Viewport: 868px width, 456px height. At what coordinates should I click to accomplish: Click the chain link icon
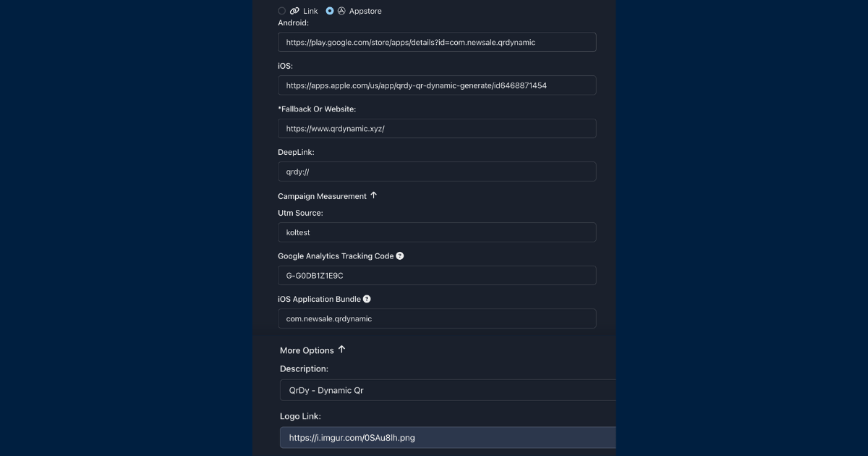(x=294, y=11)
